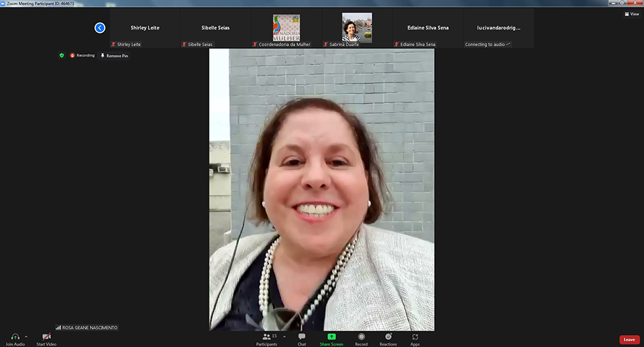The width and height of the screenshot is (644, 347).
Task: Open the Chat panel
Action: [302, 336]
